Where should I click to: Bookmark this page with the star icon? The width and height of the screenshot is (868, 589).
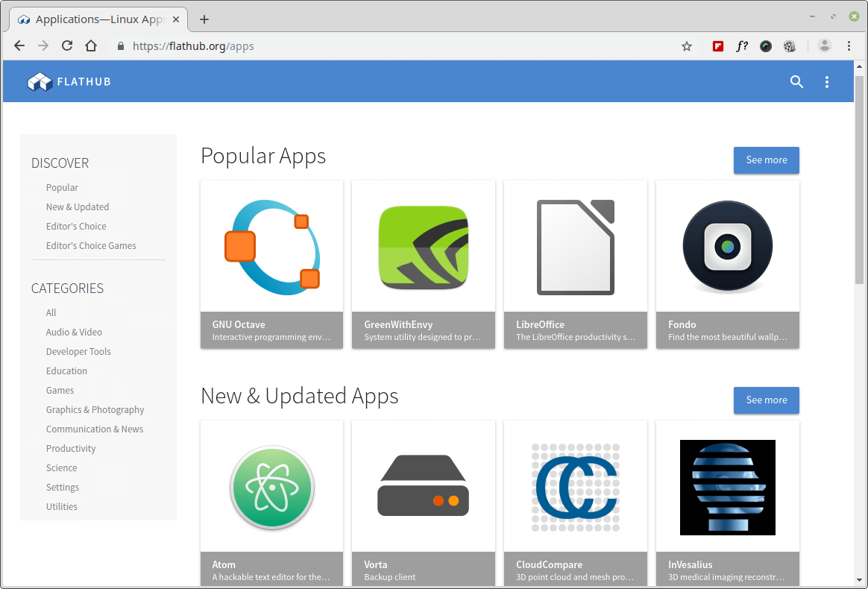pyautogui.click(x=687, y=46)
